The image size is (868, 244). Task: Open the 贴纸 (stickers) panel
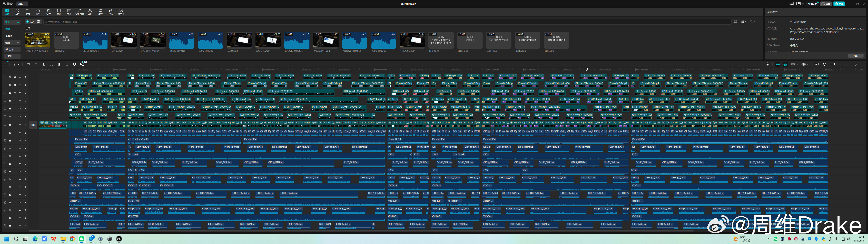click(38, 12)
